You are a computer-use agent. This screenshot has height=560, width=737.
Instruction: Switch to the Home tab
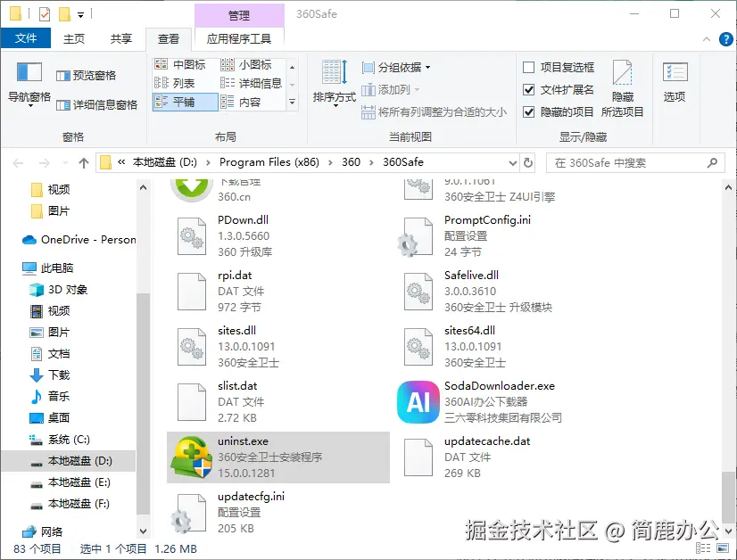point(74,38)
